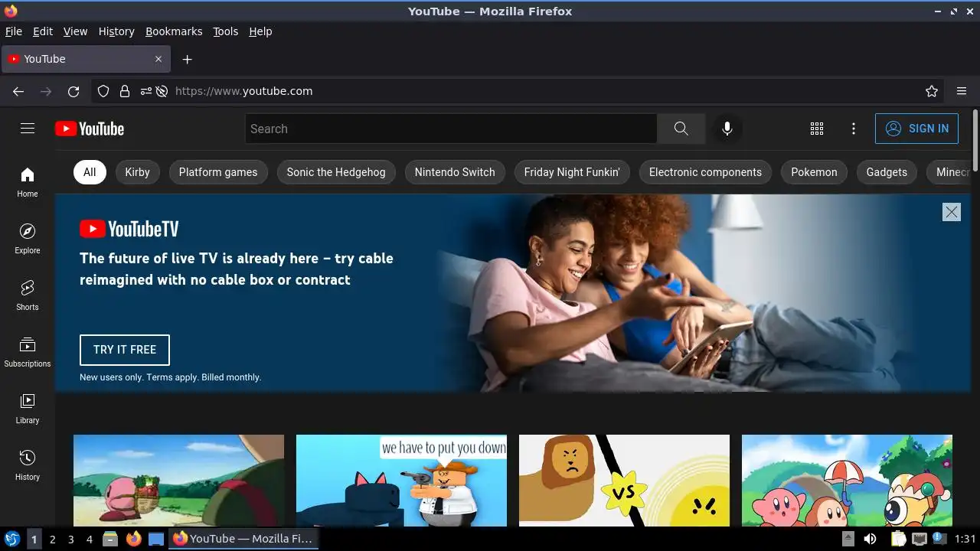This screenshot has width=980, height=551.
Task: Switch to workspace 2
Action: coord(52,539)
